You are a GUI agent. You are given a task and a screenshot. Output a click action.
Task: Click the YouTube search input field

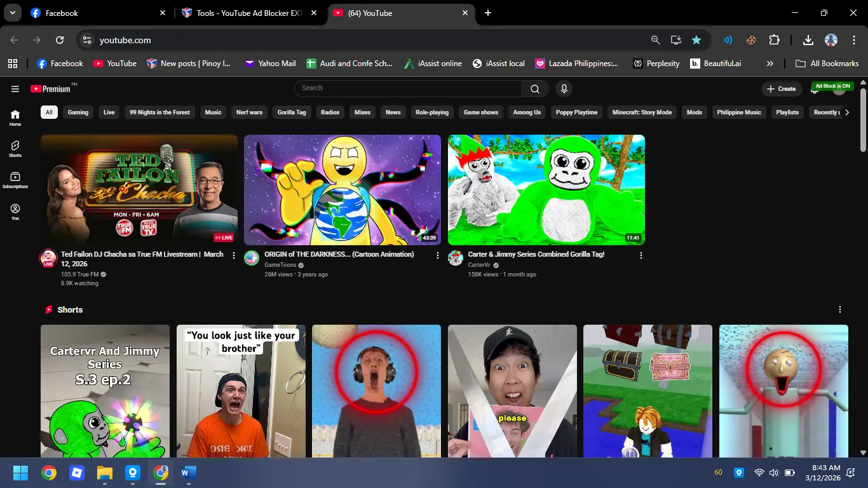coord(409,89)
